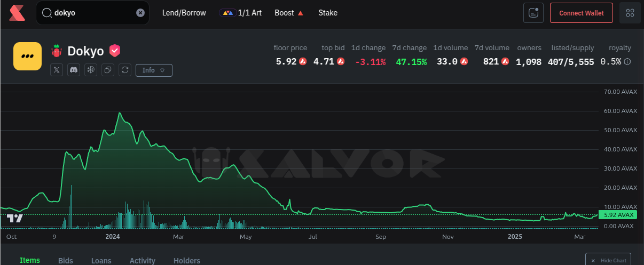
Task: Hide the chart with Hide Chart button
Action: [608, 260]
